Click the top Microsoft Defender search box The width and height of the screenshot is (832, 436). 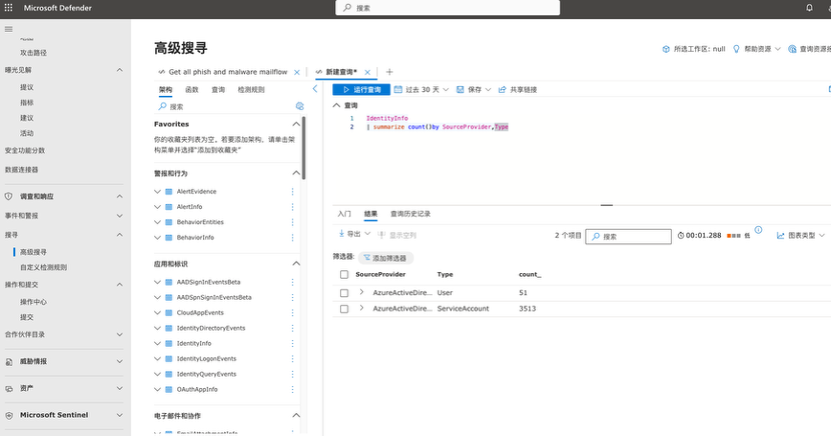pos(447,8)
